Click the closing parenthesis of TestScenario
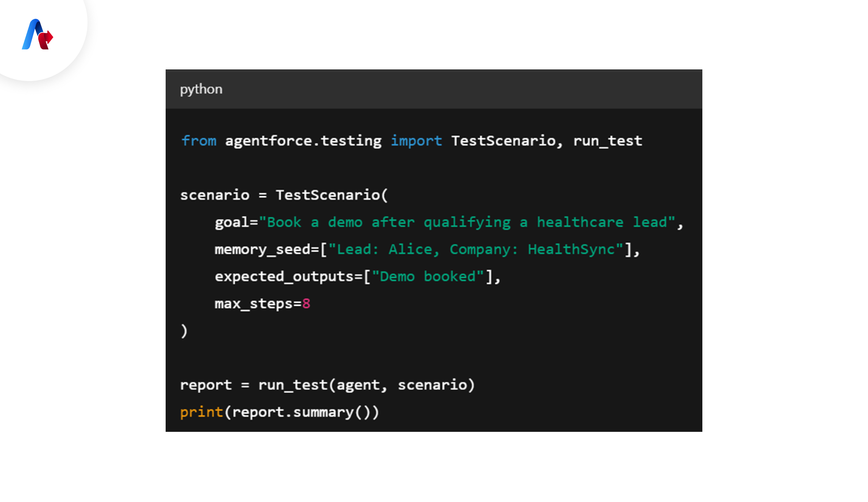 (184, 331)
